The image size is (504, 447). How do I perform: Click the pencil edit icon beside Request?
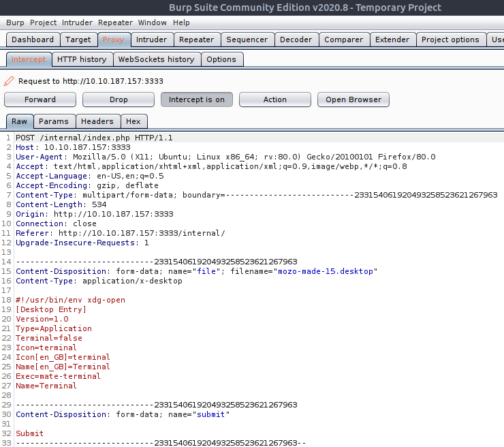click(9, 81)
